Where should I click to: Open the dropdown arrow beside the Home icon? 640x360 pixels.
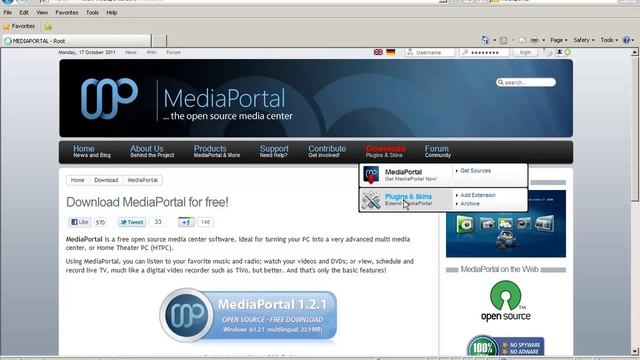tap(494, 40)
